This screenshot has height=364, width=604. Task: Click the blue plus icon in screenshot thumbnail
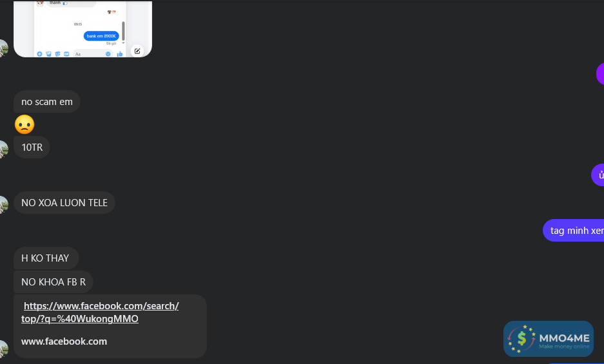pyautogui.click(x=39, y=54)
